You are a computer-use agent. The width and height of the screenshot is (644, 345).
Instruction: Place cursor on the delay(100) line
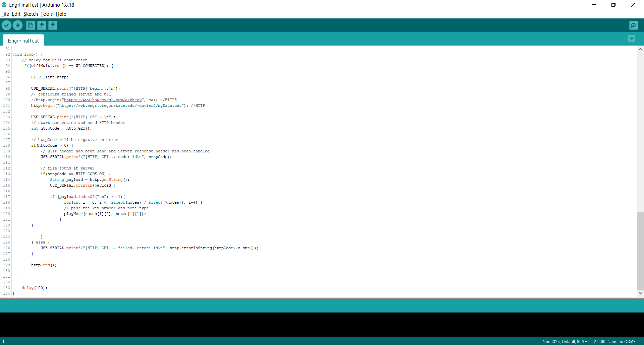35,288
